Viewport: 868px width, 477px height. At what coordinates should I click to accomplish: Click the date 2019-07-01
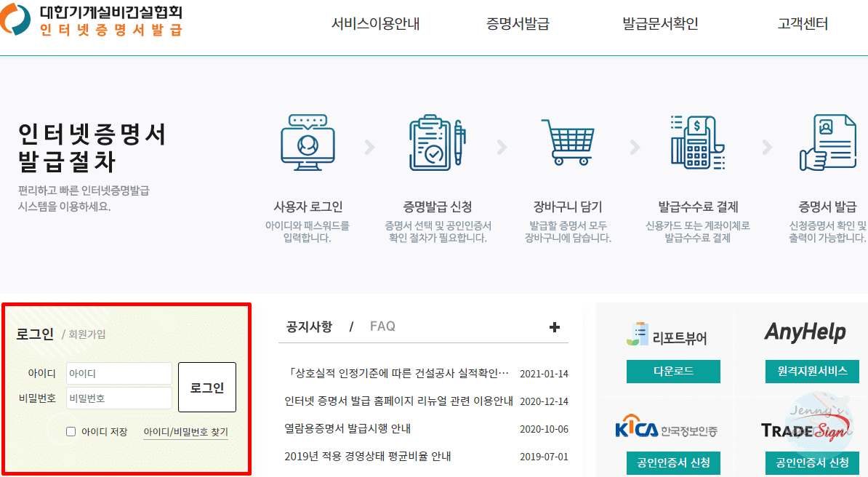pos(544,457)
